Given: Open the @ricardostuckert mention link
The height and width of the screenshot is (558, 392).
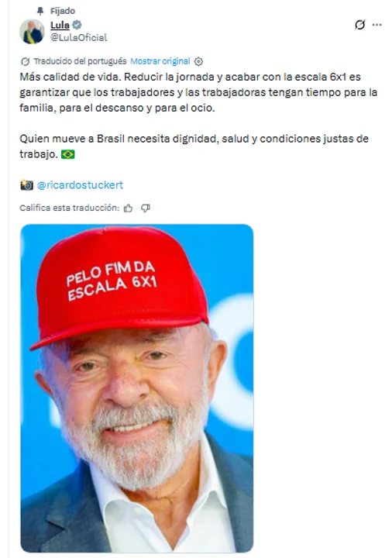Looking at the screenshot, I should click(80, 185).
